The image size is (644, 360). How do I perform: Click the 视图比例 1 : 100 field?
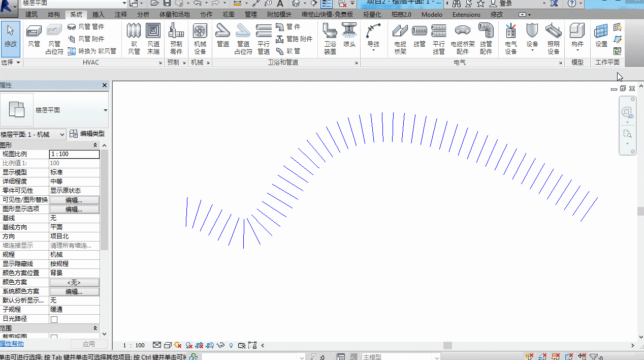pyautogui.click(x=74, y=154)
